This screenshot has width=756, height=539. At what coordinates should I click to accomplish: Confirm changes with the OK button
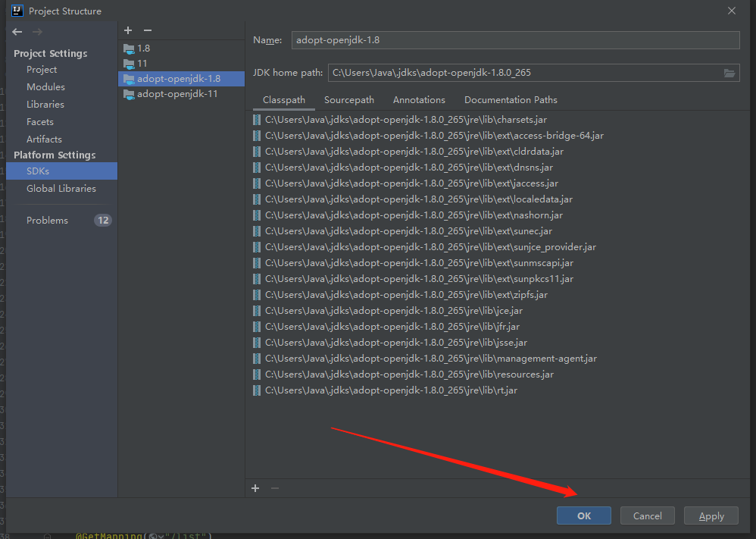583,515
